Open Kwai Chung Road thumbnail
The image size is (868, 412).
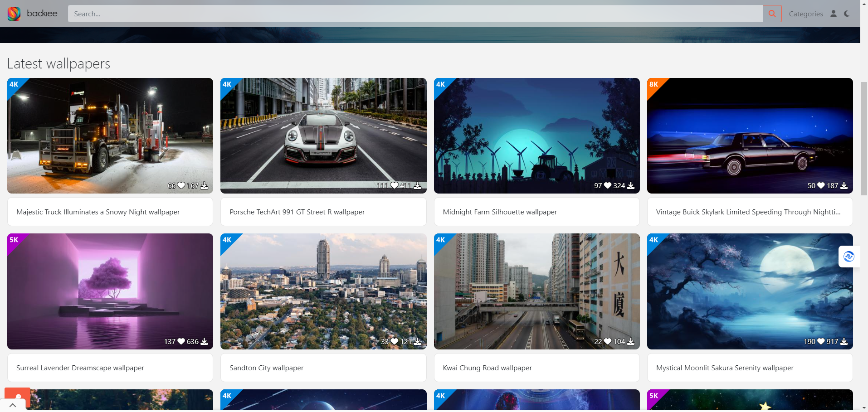537,291
